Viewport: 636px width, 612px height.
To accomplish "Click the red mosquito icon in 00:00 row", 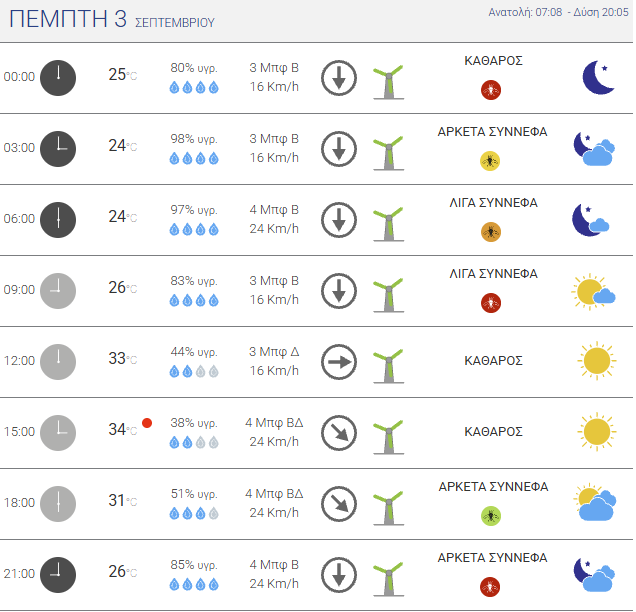I will [x=491, y=90].
